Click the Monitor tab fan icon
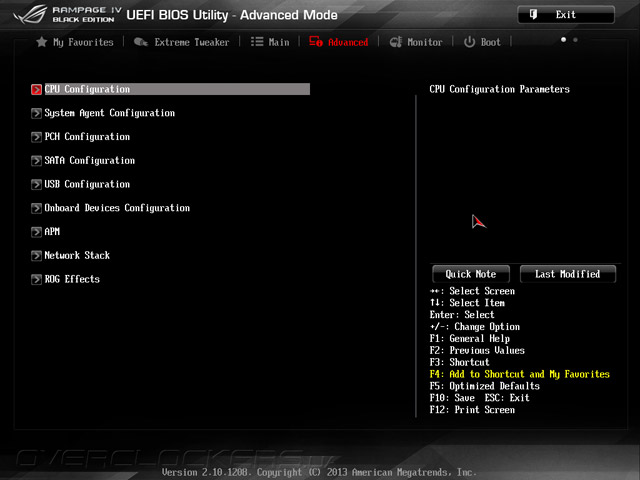This screenshot has width=640, height=480. [396, 42]
